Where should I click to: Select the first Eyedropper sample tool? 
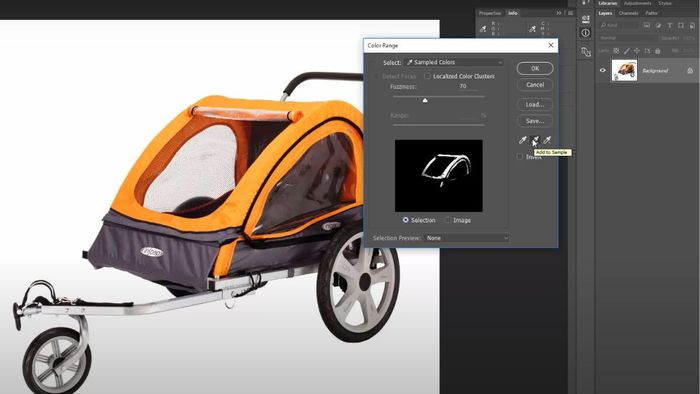[x=522, y=140]
